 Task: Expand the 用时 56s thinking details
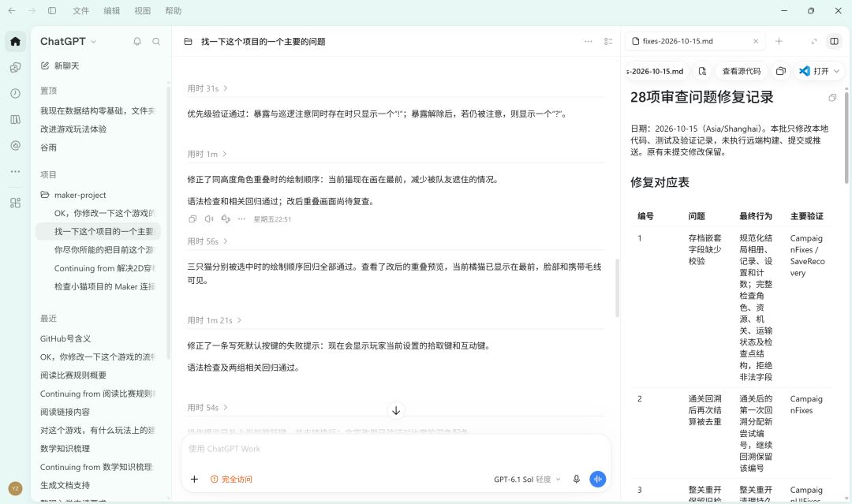pyautogui.click(x=207, y=241)
